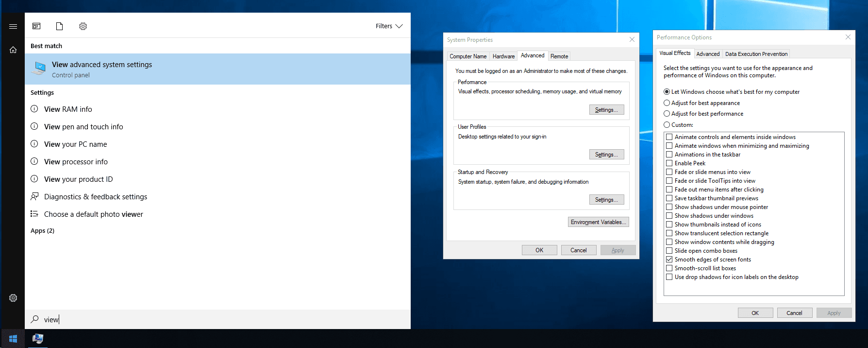Viewport: 868px width, 348px height.
Task: Switch to Data Execution Prevention tab
Action: (756, 54)
